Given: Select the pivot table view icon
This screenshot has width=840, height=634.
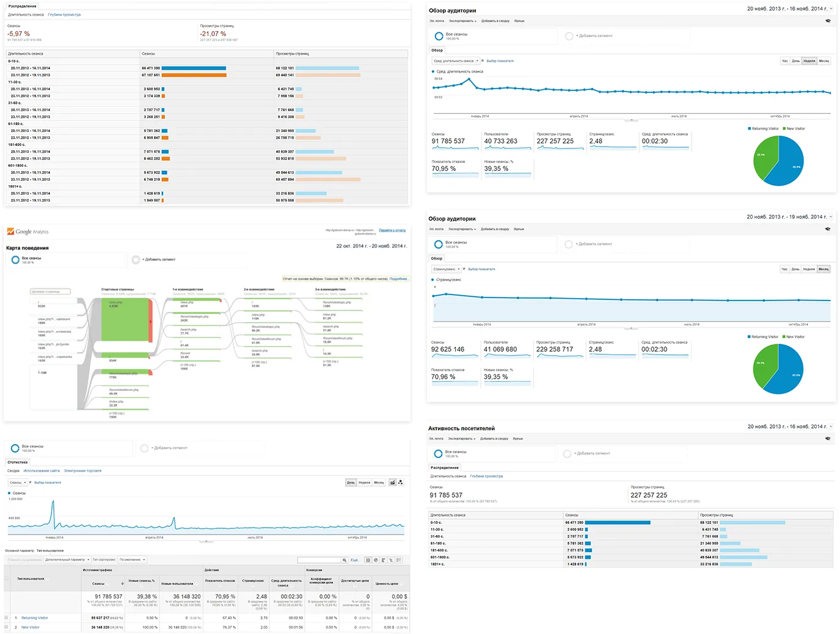Looking at the screenshot, I should pos(398,560).
